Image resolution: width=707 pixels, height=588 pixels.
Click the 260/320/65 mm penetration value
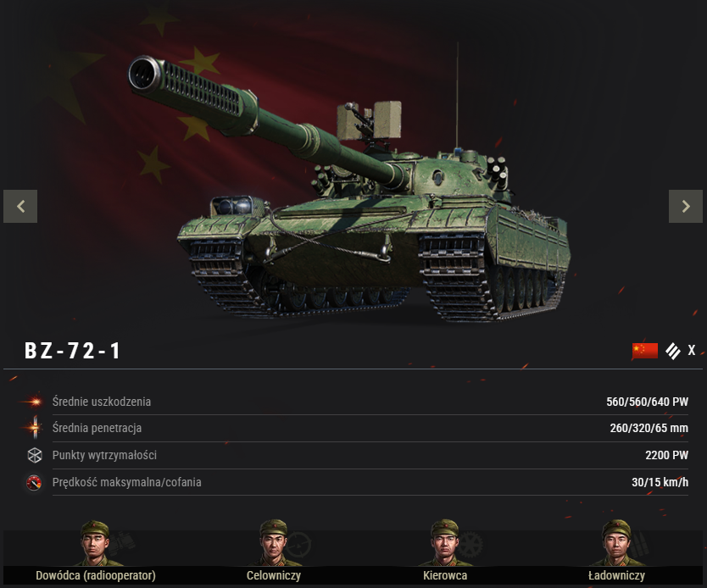click(x=649, y=428)
